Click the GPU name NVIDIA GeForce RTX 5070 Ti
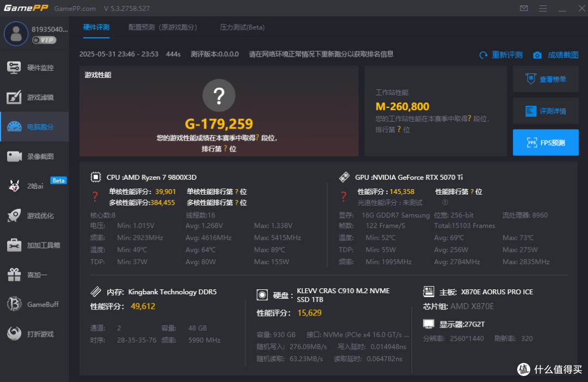Screen dimensions: 588x382 418,177
